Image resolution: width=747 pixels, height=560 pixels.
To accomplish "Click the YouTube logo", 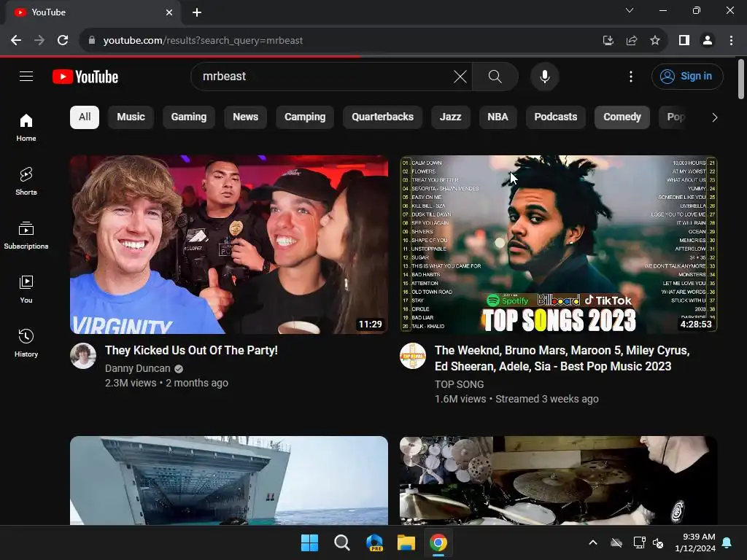I will pos(85,77).
